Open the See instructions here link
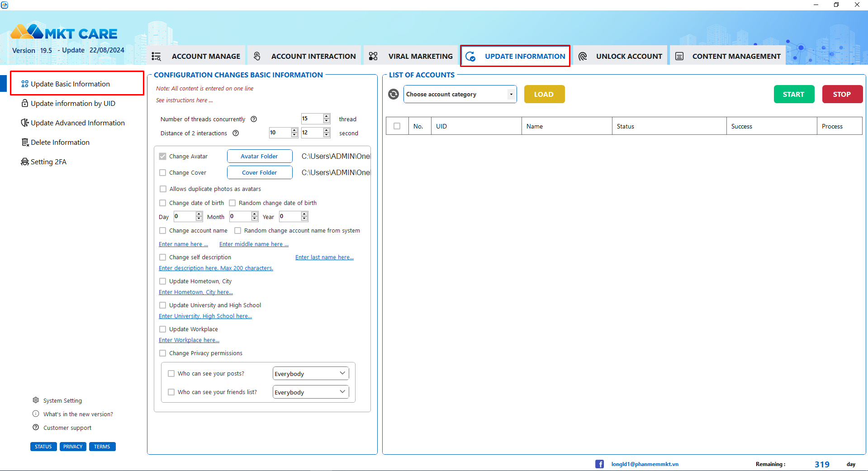868x471 pixels. [184, 100]
